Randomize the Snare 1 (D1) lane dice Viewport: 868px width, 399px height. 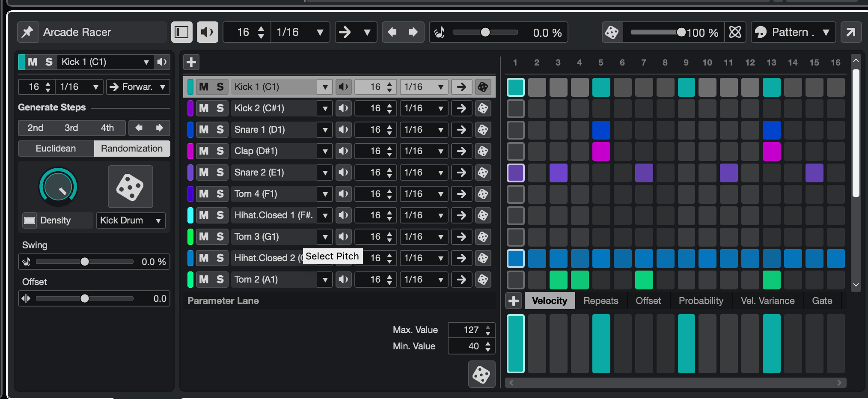(x=483, y=130)
